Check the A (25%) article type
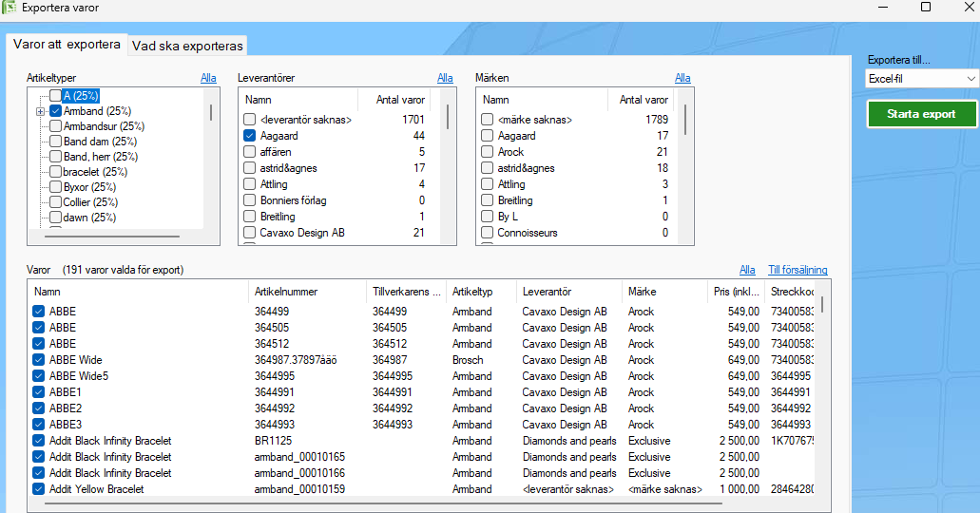Image resolution: width=980 pixels, height=513 pixels. tap(56, 96)
